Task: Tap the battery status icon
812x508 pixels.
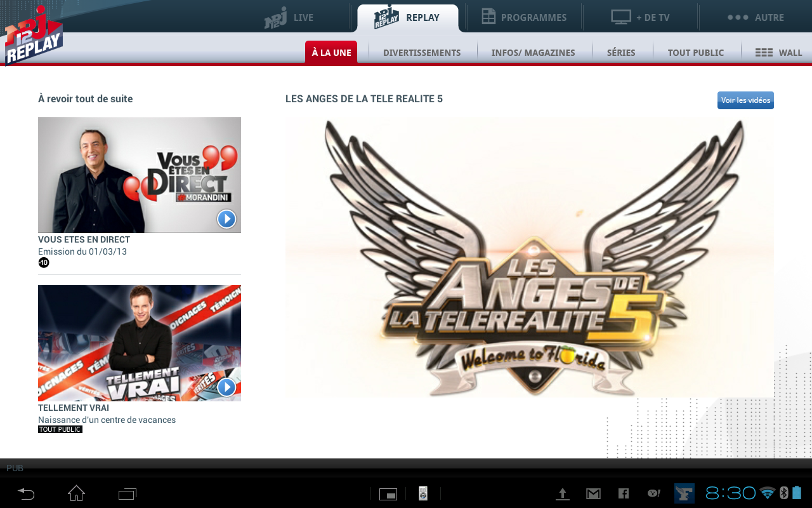Action: pos(797,493)
